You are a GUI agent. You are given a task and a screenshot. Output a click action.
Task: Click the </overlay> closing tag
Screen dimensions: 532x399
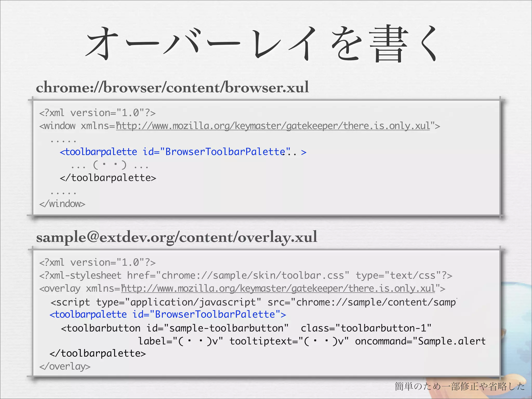65,367
